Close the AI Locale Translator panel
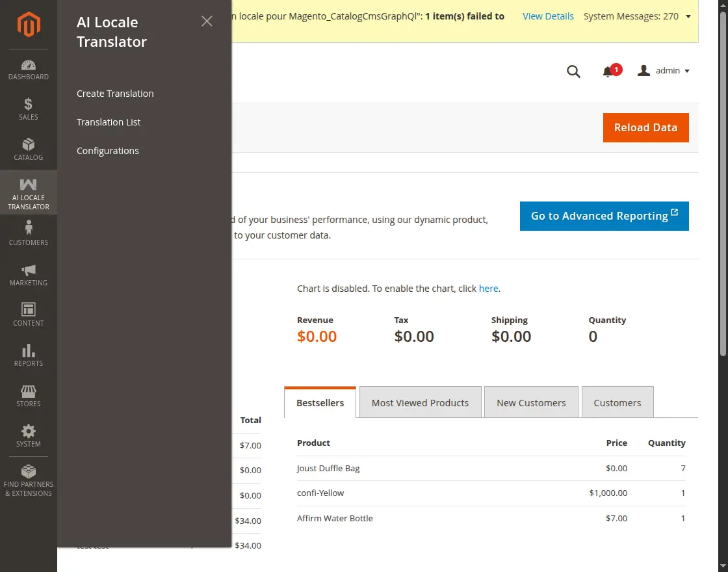 207,21
